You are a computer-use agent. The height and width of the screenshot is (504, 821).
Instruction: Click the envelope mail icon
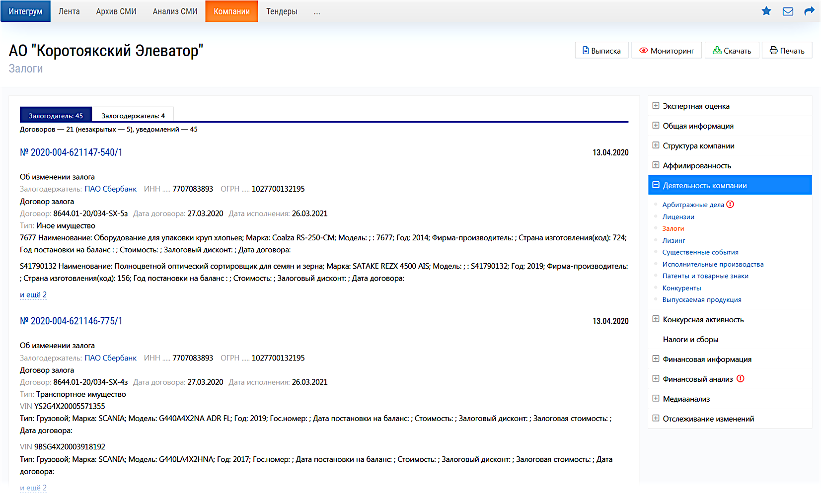[788, 11]
